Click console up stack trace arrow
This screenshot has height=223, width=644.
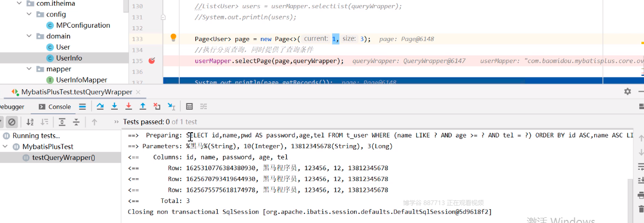pyautogui.click(x=640, y=138)
